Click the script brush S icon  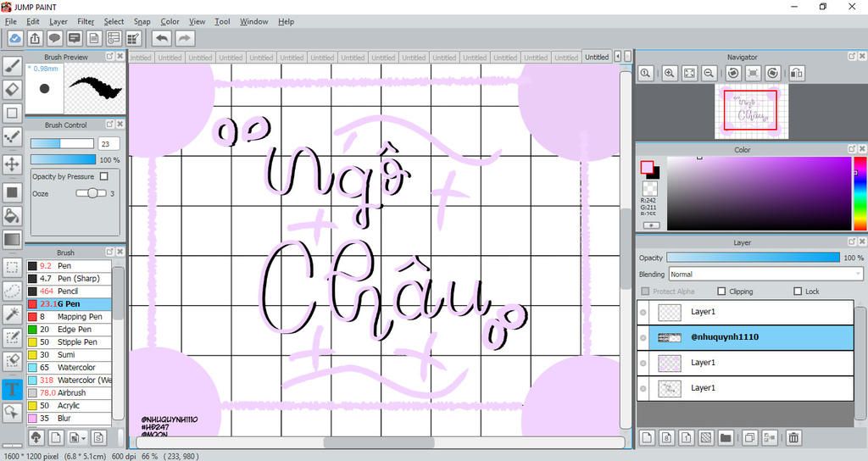coord(98,438)
